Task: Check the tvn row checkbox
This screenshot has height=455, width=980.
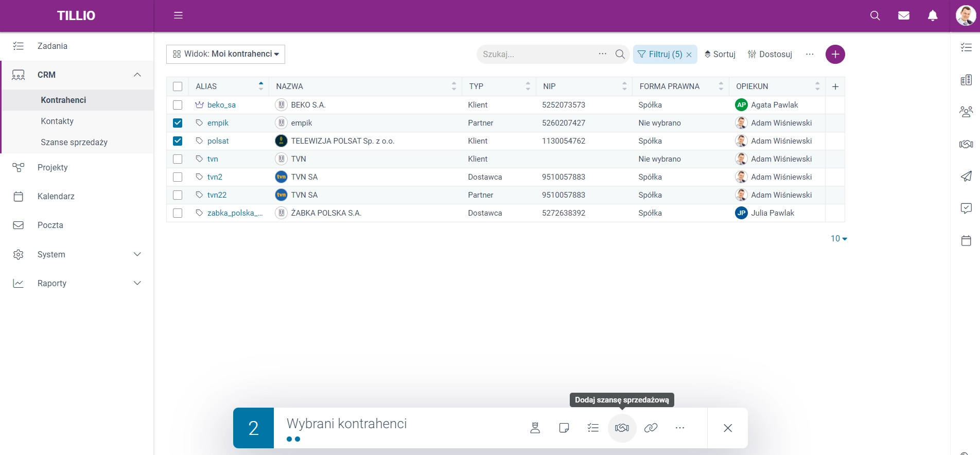Action: coord(178,159)
